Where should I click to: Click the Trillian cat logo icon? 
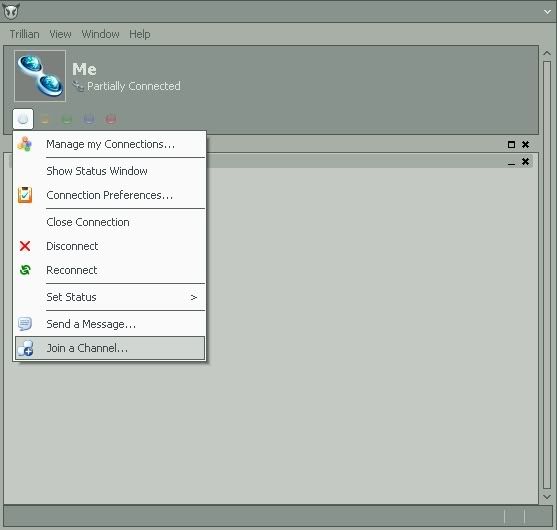tap(11, 11)
